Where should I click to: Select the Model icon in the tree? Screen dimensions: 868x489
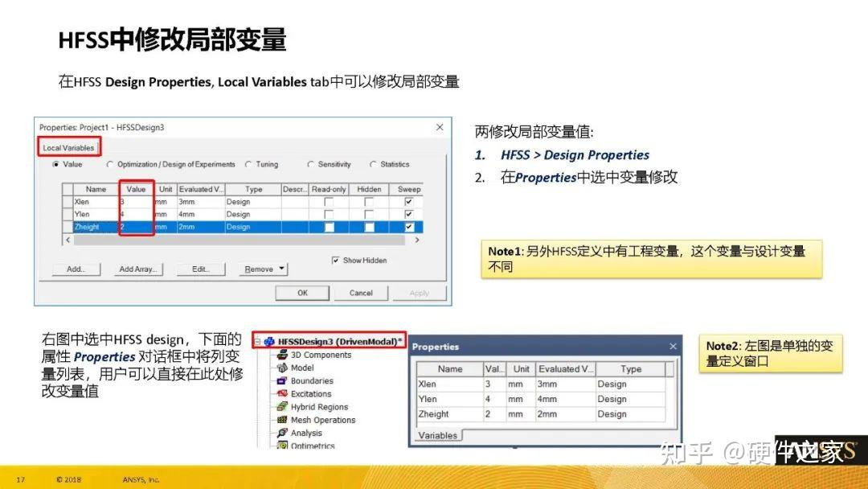pos(281,368)
